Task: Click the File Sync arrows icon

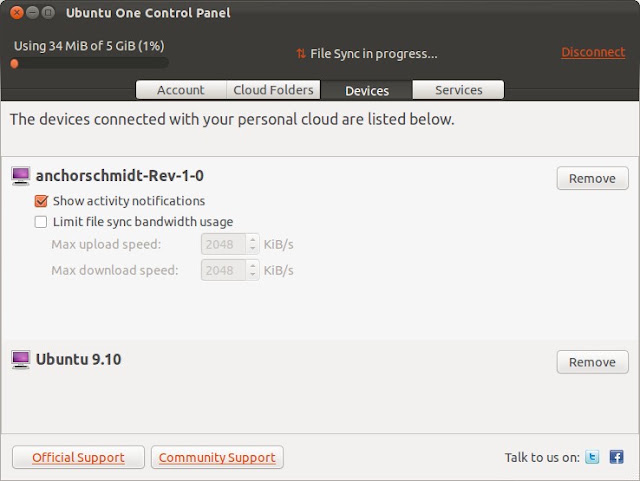Action: point(301,53)
